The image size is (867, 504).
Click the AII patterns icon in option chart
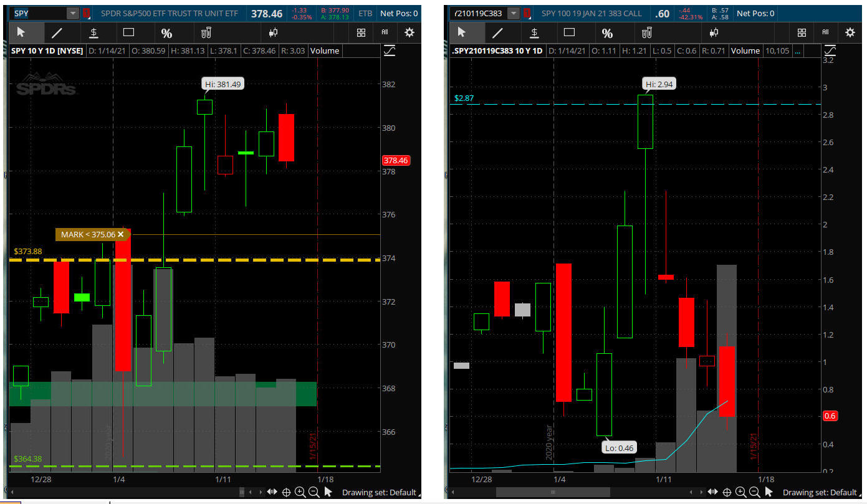click(x=825, y=32)
